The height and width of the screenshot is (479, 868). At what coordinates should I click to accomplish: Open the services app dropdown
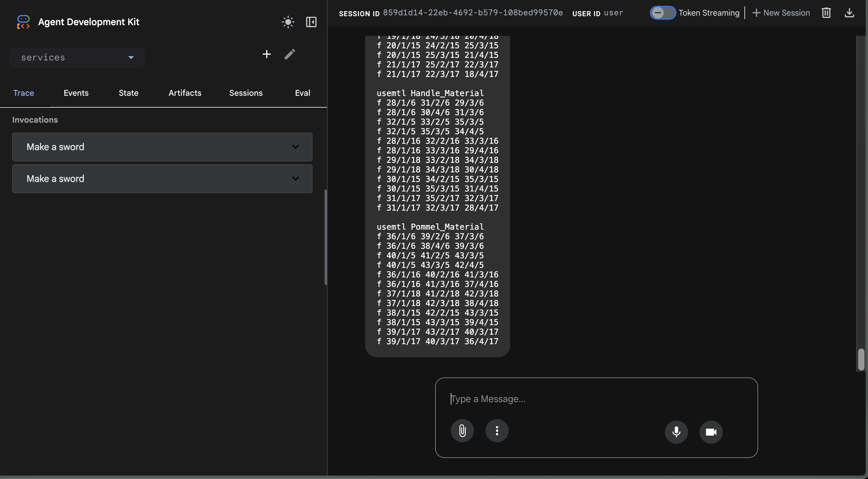point(78,58)
